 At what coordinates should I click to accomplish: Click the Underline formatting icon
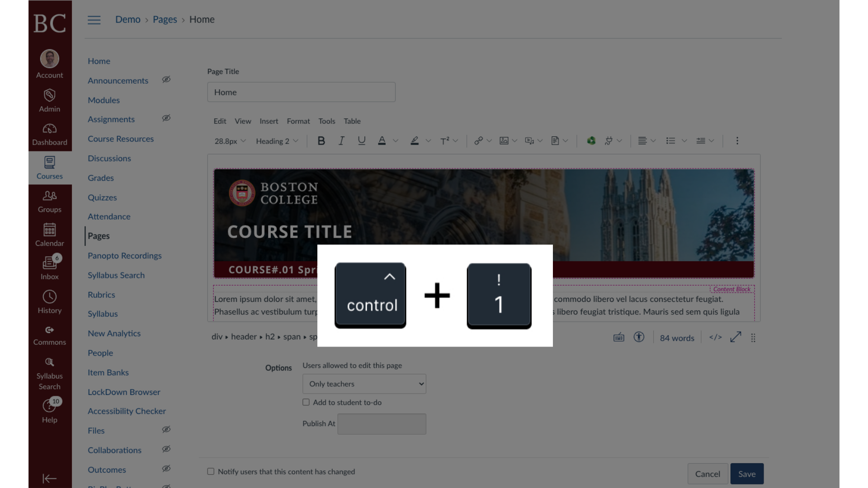click(361, 140)
